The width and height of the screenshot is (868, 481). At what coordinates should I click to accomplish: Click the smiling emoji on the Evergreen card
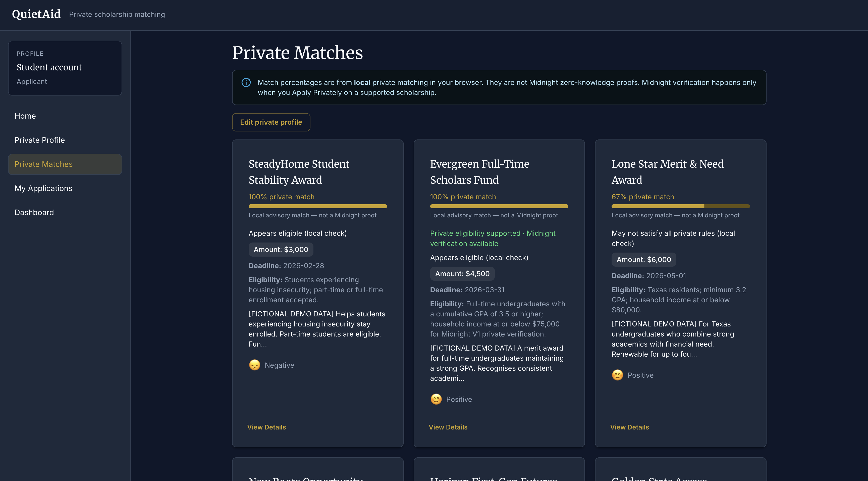(436, 399)
